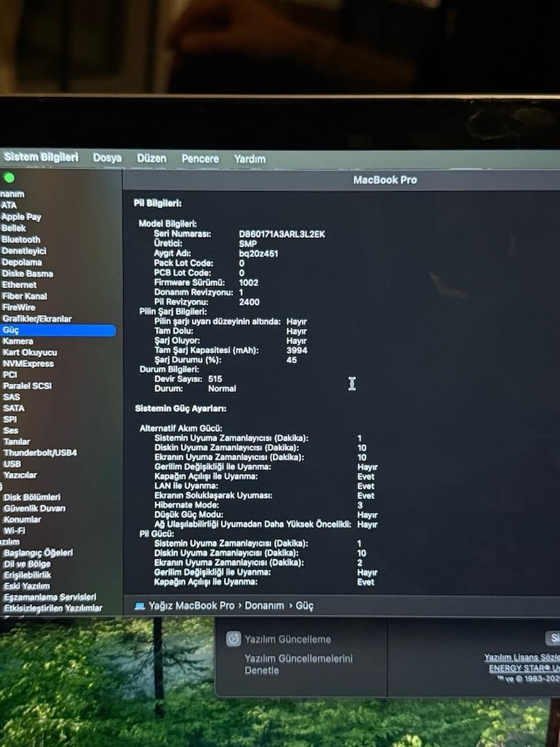Select NVMExpress in the sidebar
Image resolution: width=560 pixels, height=747 pixels.
pos(28,363)
